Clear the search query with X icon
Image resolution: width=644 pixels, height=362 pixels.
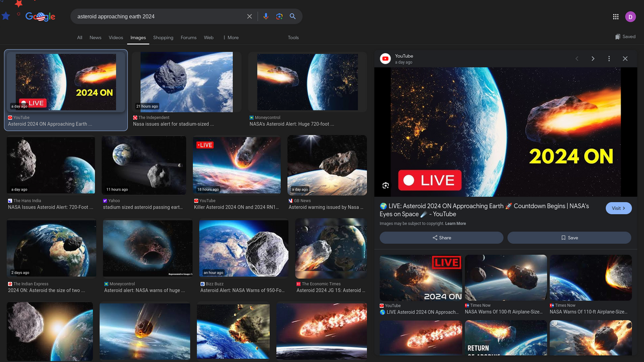pyautogui.click(x=250, y=17)
